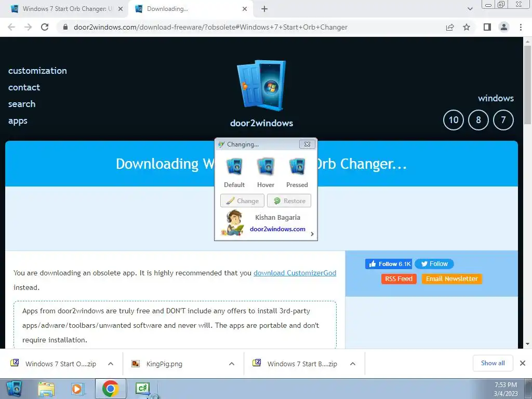Expand options for Windows 7 Start B....zip
Screen dimensions: 532x399
(x=353, y=364)
